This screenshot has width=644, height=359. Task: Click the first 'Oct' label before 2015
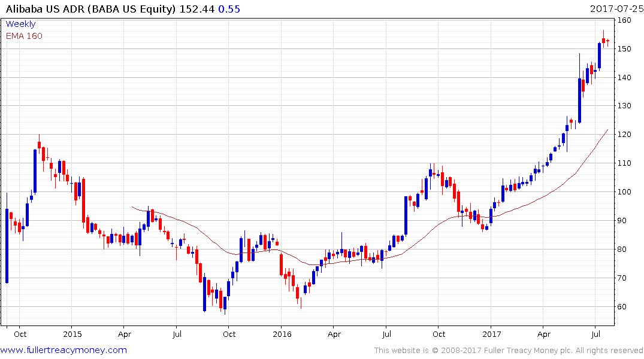(x=20, y=334)
